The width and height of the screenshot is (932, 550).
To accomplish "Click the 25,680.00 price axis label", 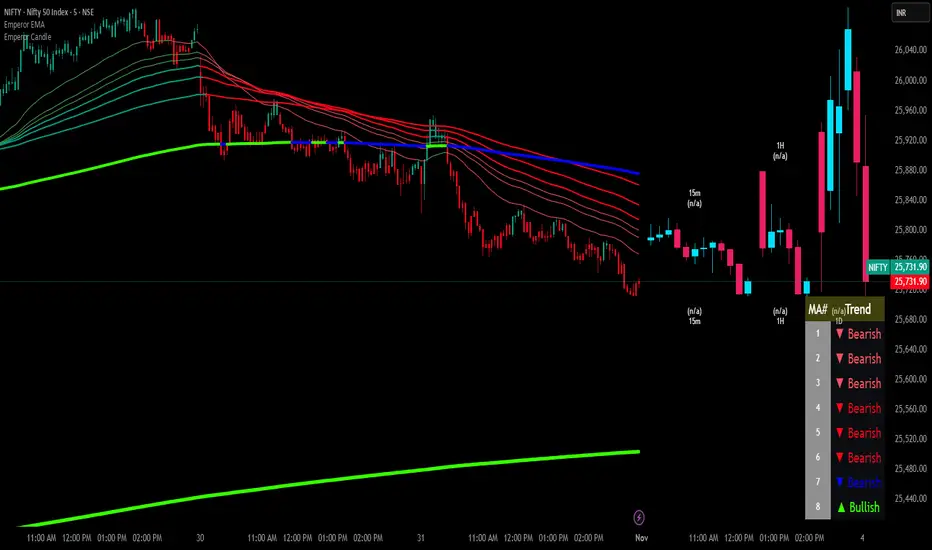I will 911,319.
